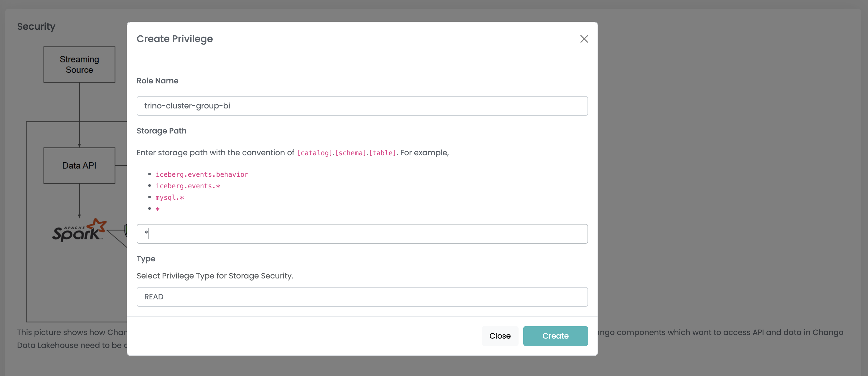Click the Create Privilege dialog title
The height and width of the screenshot is (376, 868).
[x=174, y=39]
